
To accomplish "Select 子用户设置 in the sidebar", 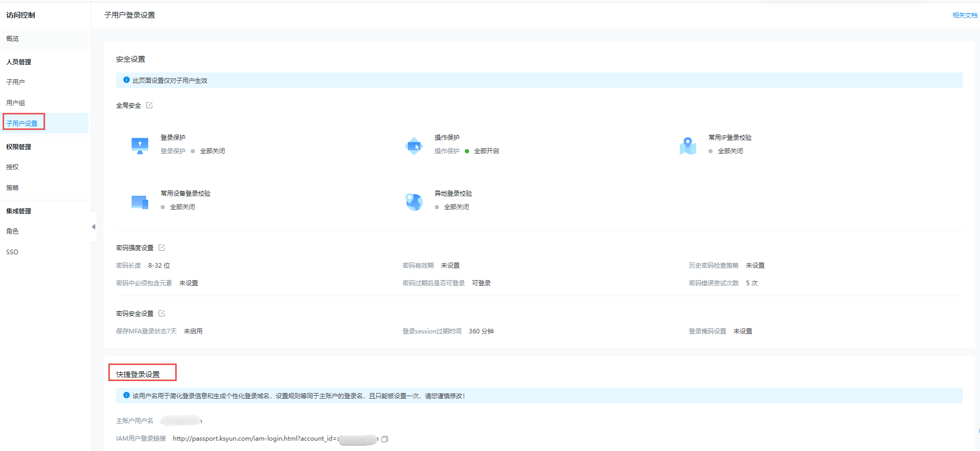I will tap(22, 124).
